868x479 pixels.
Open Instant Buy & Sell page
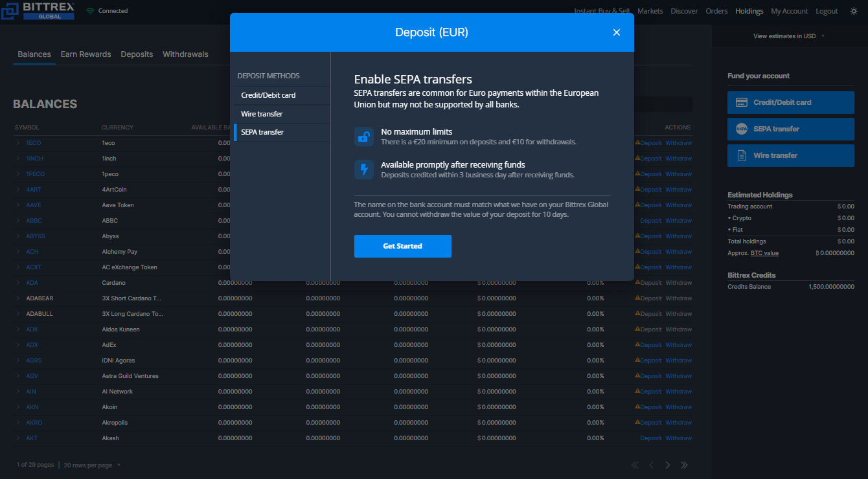click(x=602, y=11)
